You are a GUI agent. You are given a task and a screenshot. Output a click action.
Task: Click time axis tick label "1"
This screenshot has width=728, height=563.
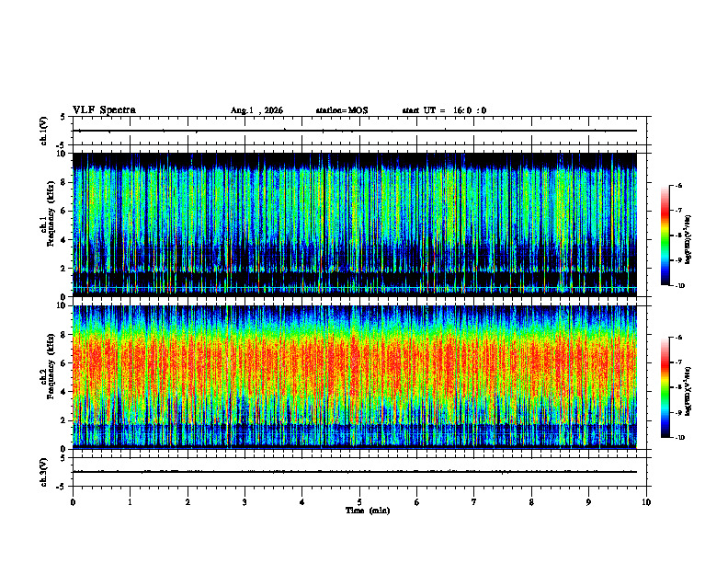pyautogui.click(x=130, y=502)
